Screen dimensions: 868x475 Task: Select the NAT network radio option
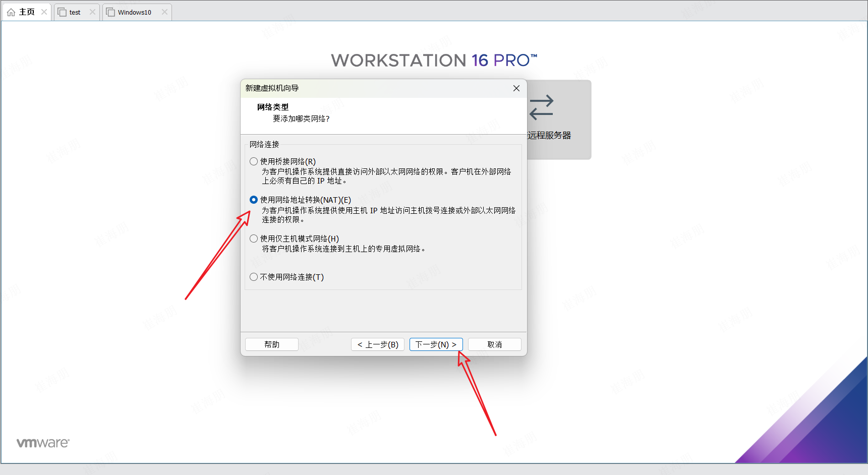point(254,200)
